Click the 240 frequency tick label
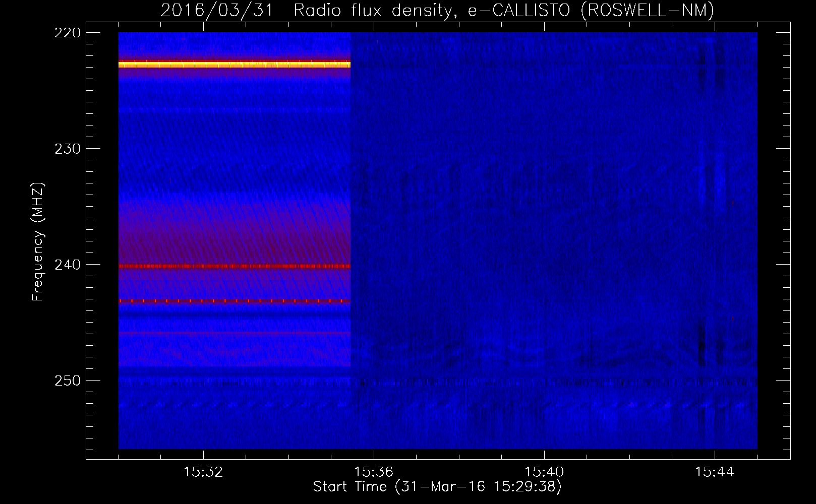The image size is (816, 504). pyautogui.click(x=67, y=265)
